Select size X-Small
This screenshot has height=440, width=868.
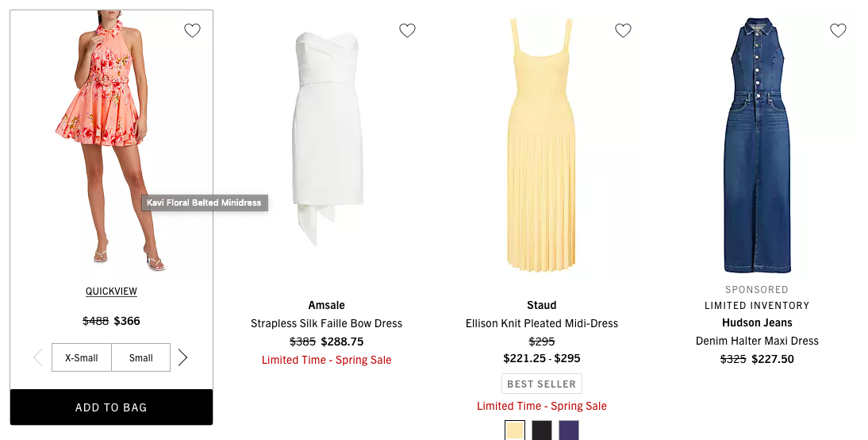[82, 357]
